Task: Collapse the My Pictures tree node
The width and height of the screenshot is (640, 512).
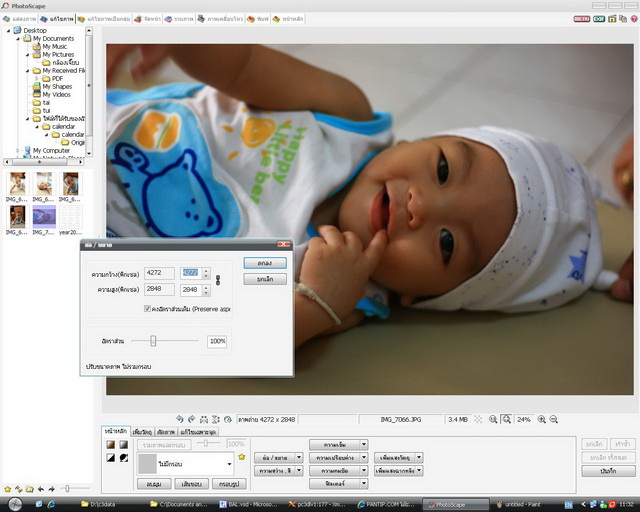Action: coord(28,55)
